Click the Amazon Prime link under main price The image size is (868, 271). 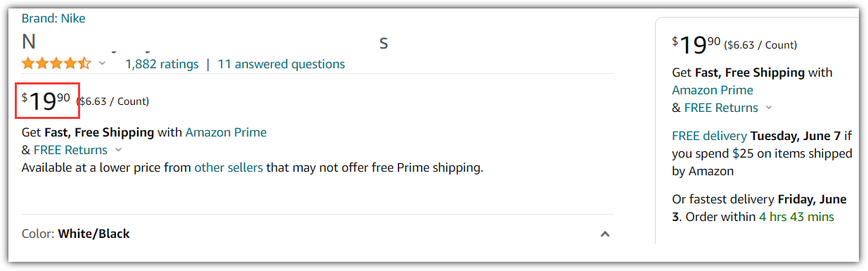coord(226,132)
